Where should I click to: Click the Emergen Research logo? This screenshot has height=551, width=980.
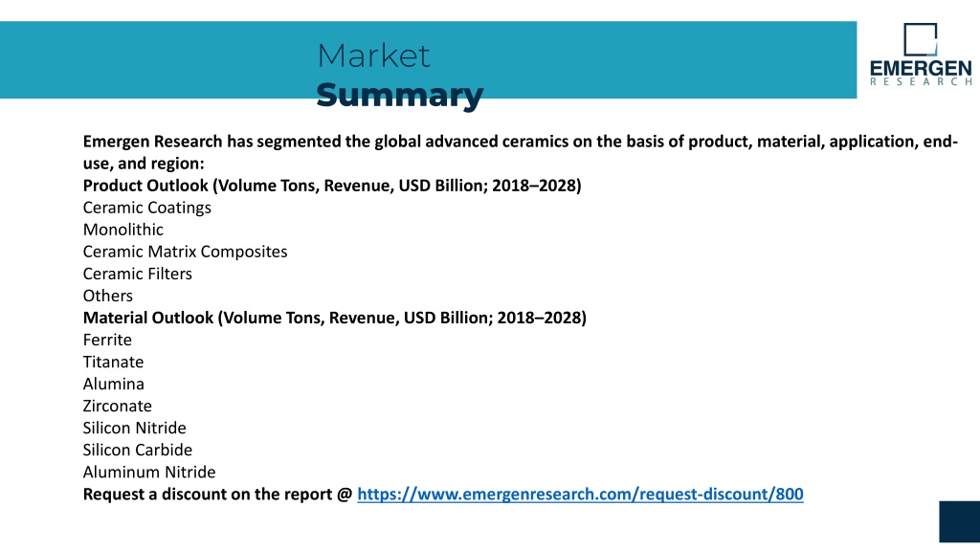click(x=921, y=55)
